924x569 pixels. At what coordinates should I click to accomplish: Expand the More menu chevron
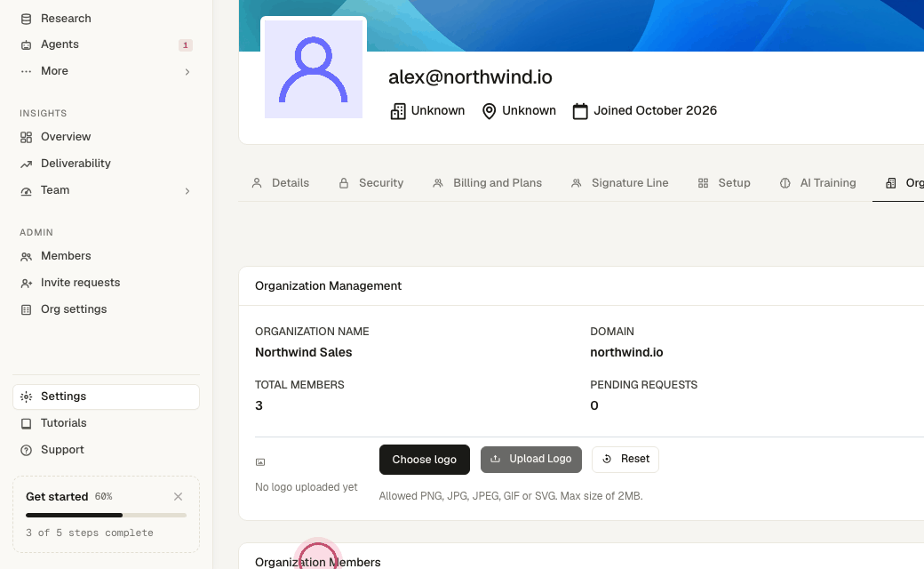click(x=187, y=72)
